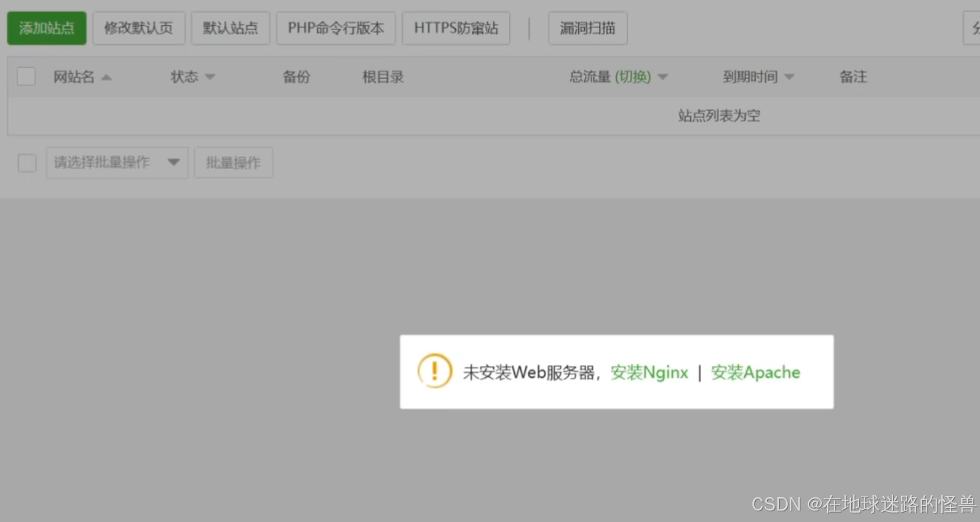The image size is (980, 522).
Task: Open 修改默认页 settings
Action: (139, 28)
